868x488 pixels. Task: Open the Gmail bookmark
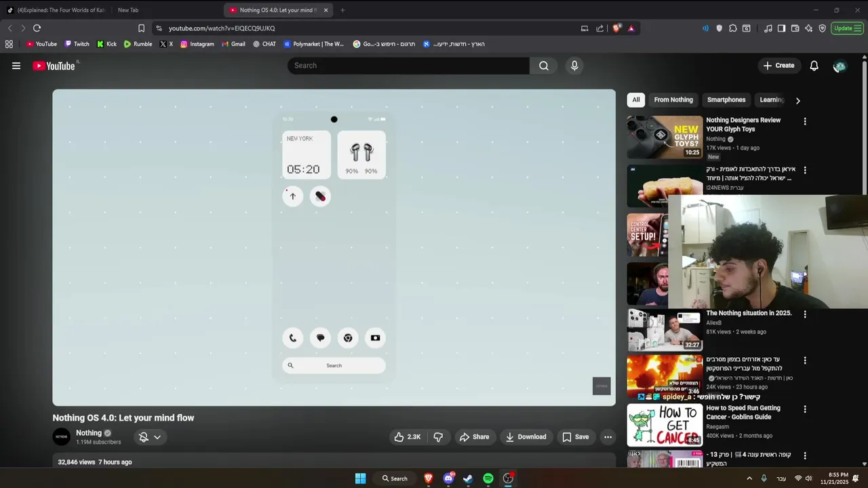pyautogui.click(x=233, y=44)
